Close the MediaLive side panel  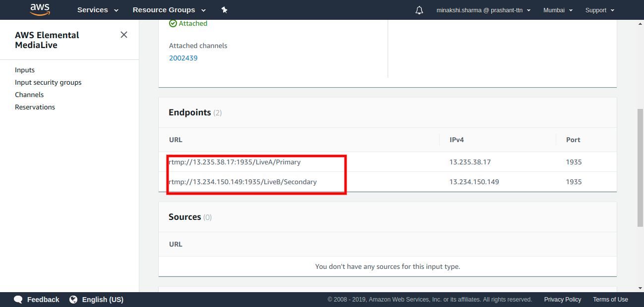click(124, 35)
